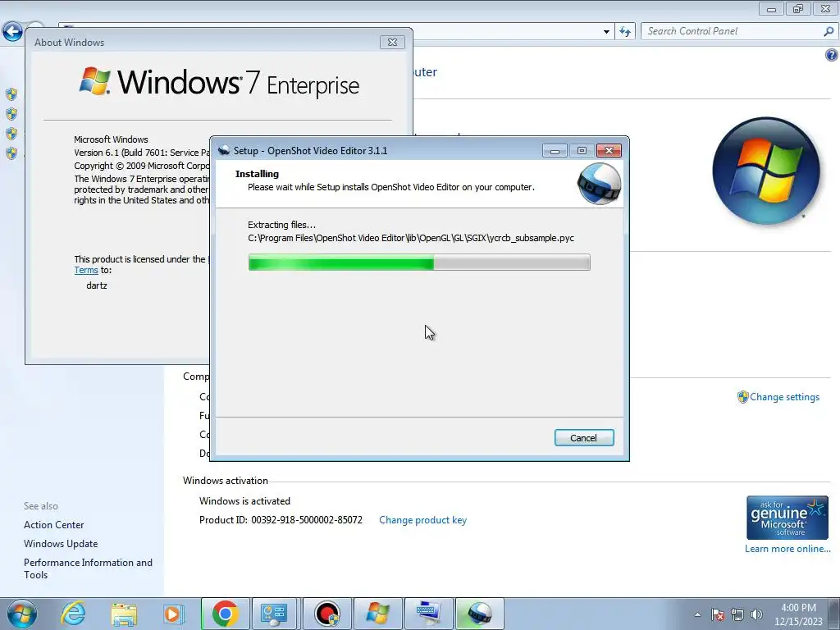Image resolution: width=840 pixels, height=630 pixels.
Task: Click the Product ID text
Action: [x=281, y=520]
